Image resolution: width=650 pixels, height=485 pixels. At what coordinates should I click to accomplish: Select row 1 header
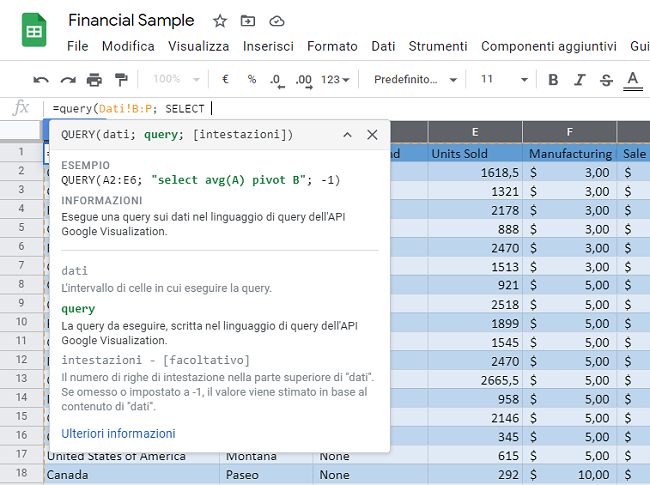(21, 152)
